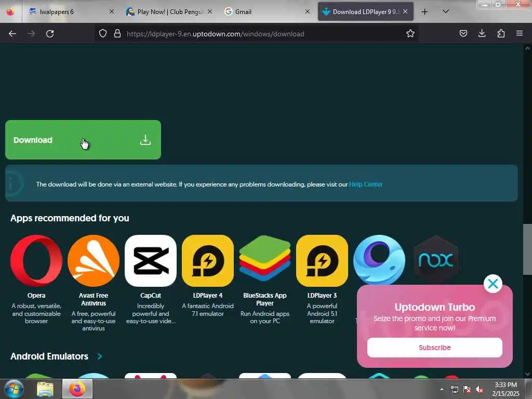Open the Android Emulators heading
The width and height of the screenshot is (532, 399).
click(49, 356)
